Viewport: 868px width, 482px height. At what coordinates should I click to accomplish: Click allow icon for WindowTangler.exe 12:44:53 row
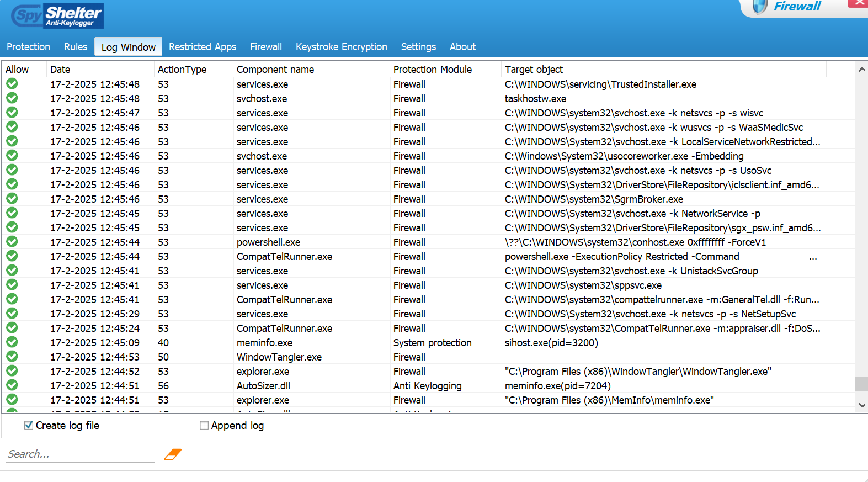point(12,357)
